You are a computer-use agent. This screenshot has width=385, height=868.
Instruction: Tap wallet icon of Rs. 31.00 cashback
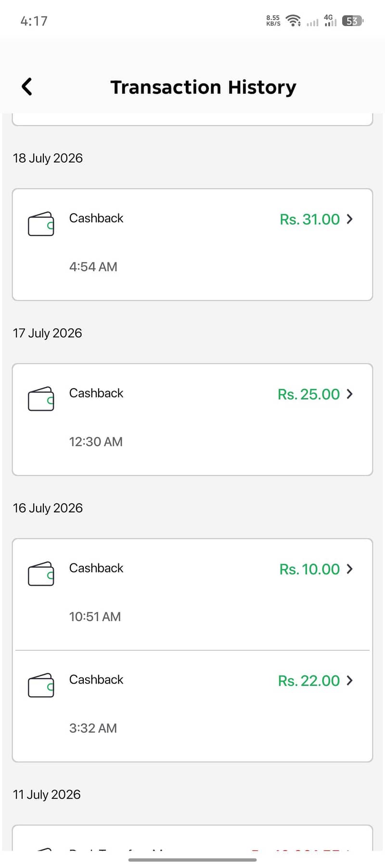(41, 224)
